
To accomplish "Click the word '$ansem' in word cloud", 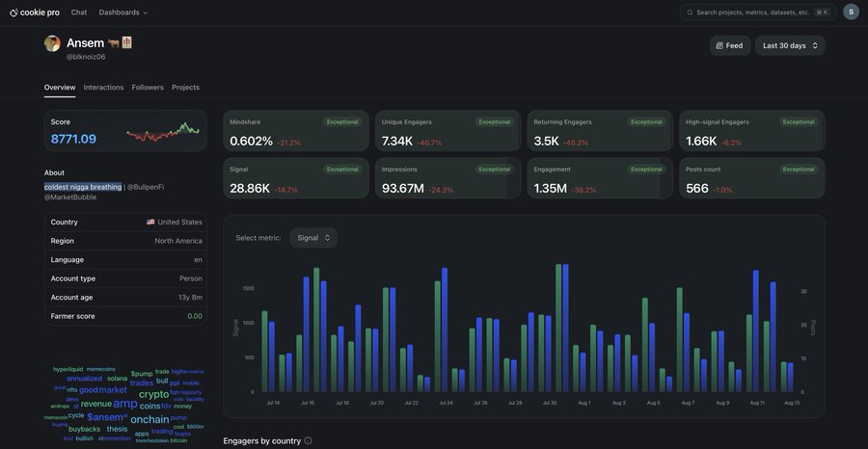I will [104, 417].
